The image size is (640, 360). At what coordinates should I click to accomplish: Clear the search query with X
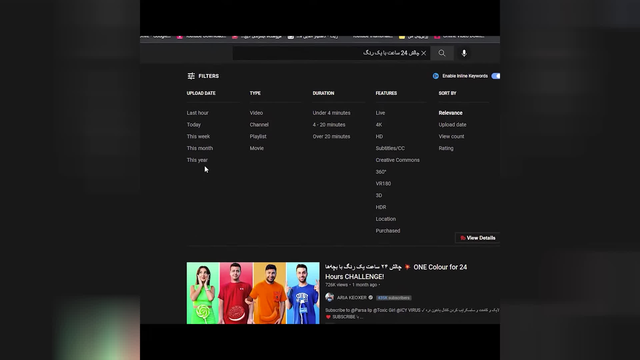point(424,53)
